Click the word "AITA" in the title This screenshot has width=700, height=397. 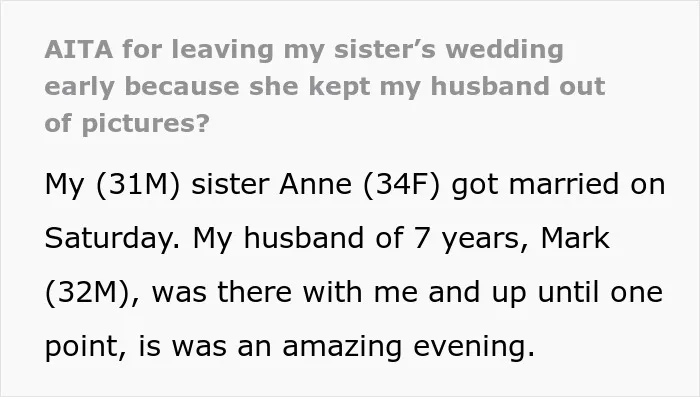[x=79, y=49]
